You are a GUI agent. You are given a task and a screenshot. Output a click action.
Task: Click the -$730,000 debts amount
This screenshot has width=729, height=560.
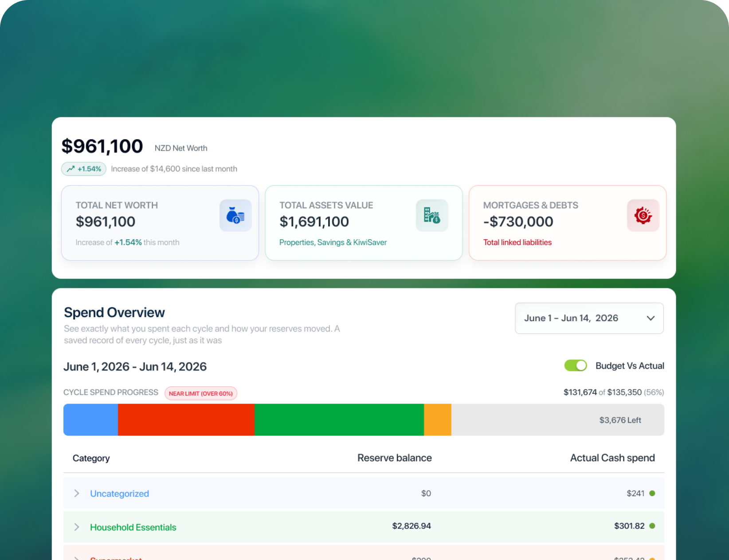point(518,222)
